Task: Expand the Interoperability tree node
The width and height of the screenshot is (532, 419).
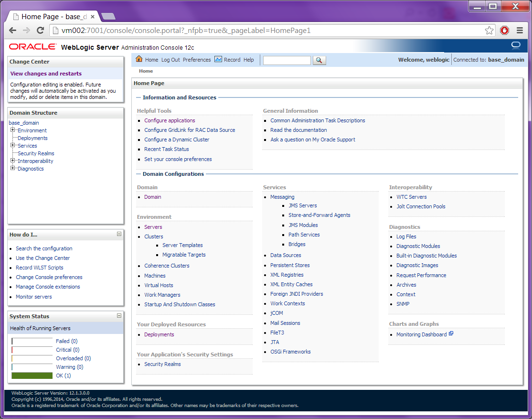Action: click(12, 160)
